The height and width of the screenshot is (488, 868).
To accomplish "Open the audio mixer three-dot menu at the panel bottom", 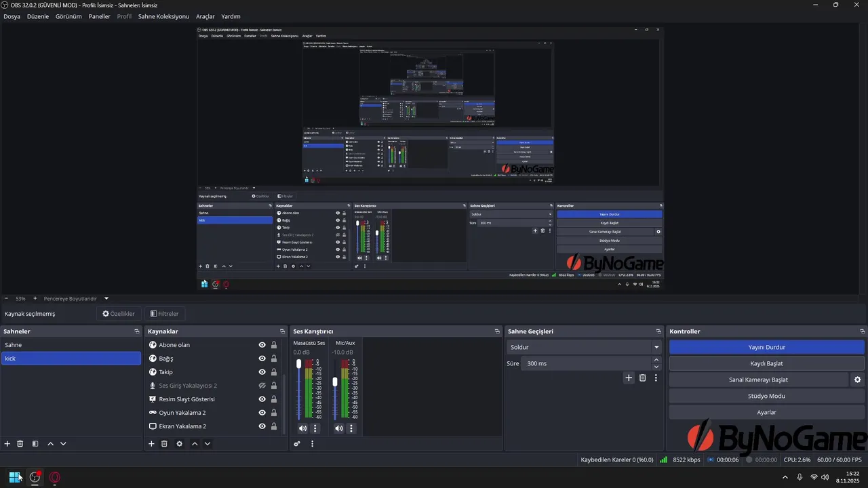I will 312,444.
